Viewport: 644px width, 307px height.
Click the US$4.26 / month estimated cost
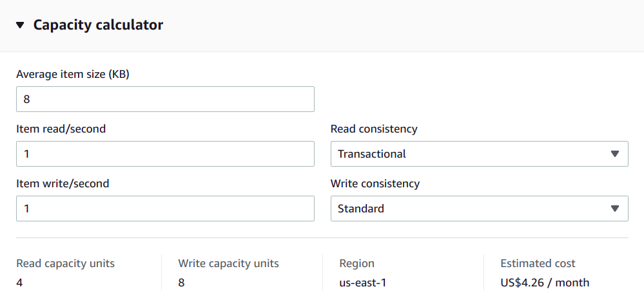(x=545, y=283)
